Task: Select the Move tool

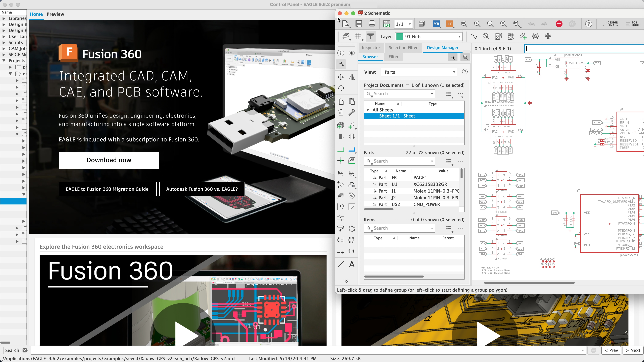Action: (x=341, y=77)
